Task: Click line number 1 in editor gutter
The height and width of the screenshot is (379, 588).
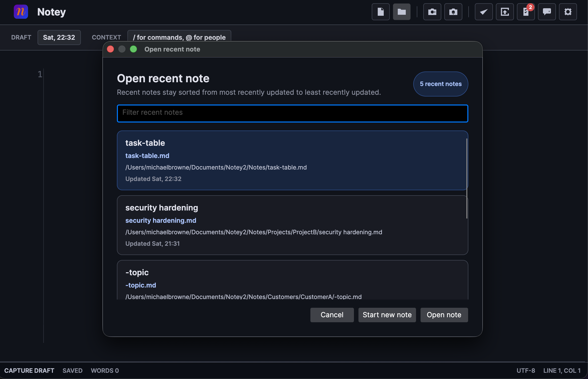Action: tap(40, 74)
